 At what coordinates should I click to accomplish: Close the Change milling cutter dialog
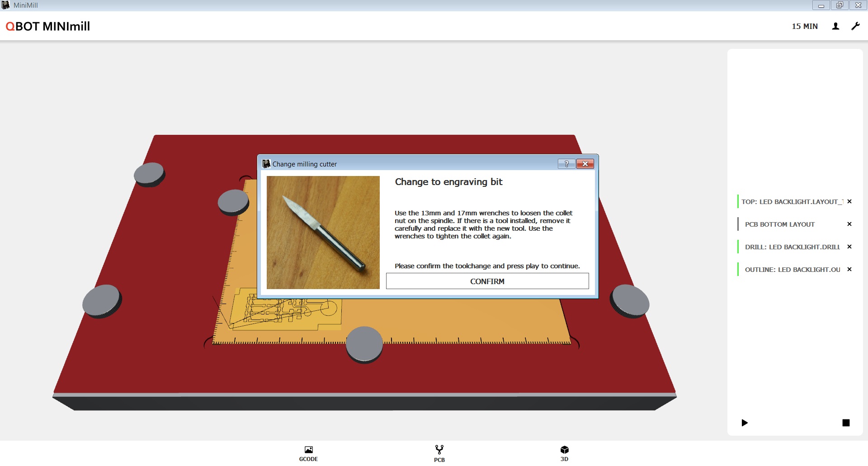(x=585, y=164)
